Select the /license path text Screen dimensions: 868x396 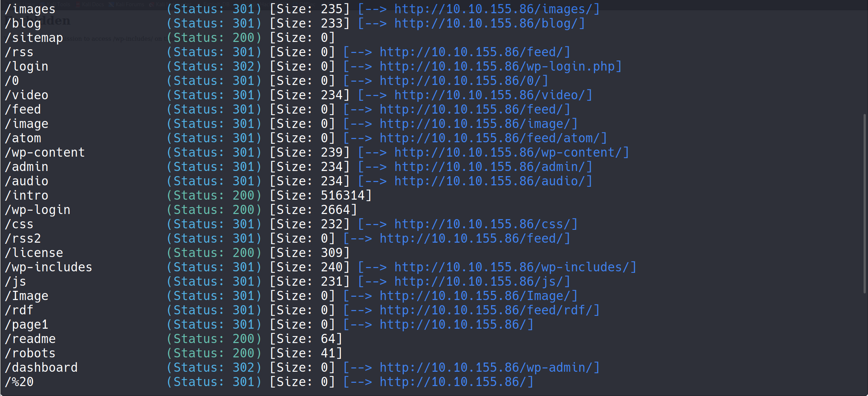[x=34, y=253]
